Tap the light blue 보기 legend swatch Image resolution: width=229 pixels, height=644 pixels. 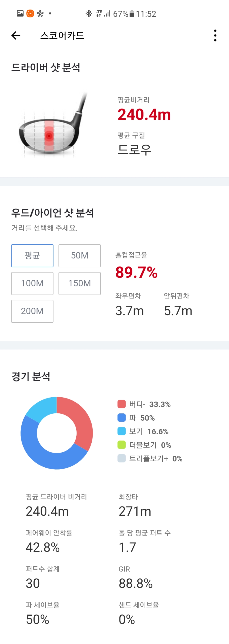click(122, 431)
